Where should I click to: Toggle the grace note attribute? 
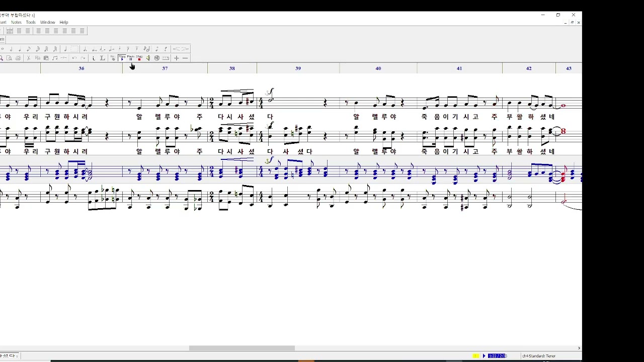click(x=146, y=49)
